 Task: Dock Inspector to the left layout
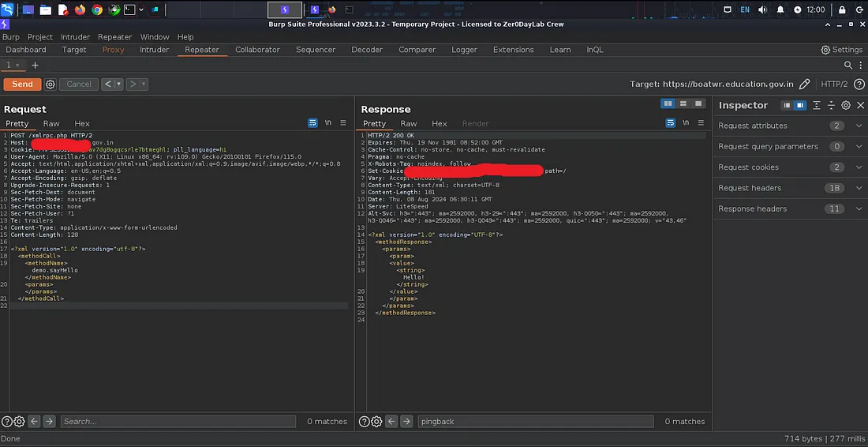pos(788,105)
